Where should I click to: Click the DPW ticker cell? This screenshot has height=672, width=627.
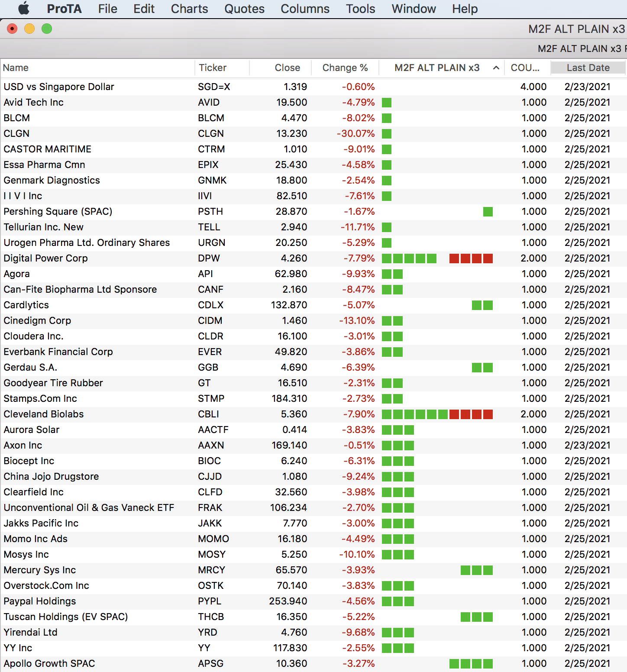point(209,258)
